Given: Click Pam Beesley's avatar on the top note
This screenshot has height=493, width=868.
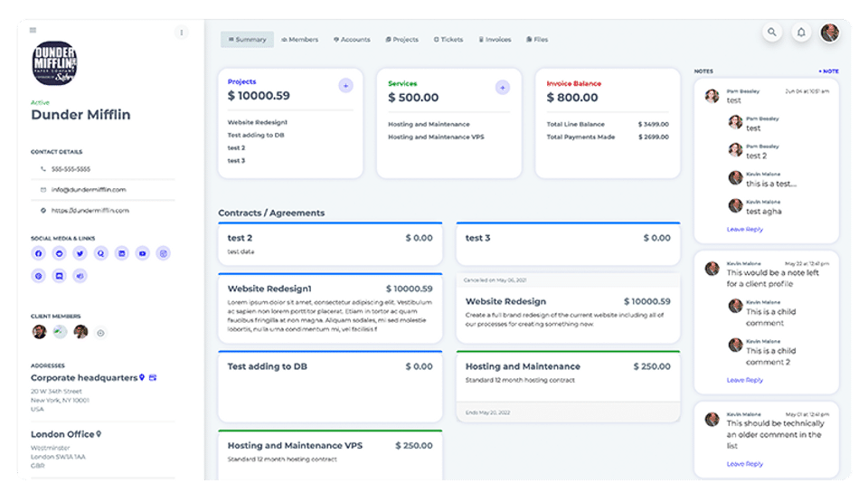Looking at the screenshot, I should tap(712, 96).
